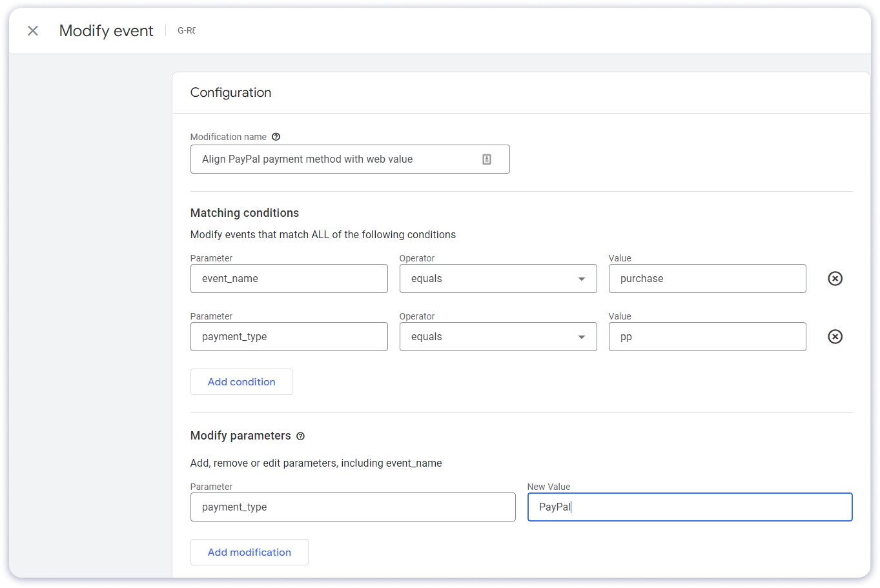Open help for Modify parameters
The image size is (880, 588).
tap(300, 436)
